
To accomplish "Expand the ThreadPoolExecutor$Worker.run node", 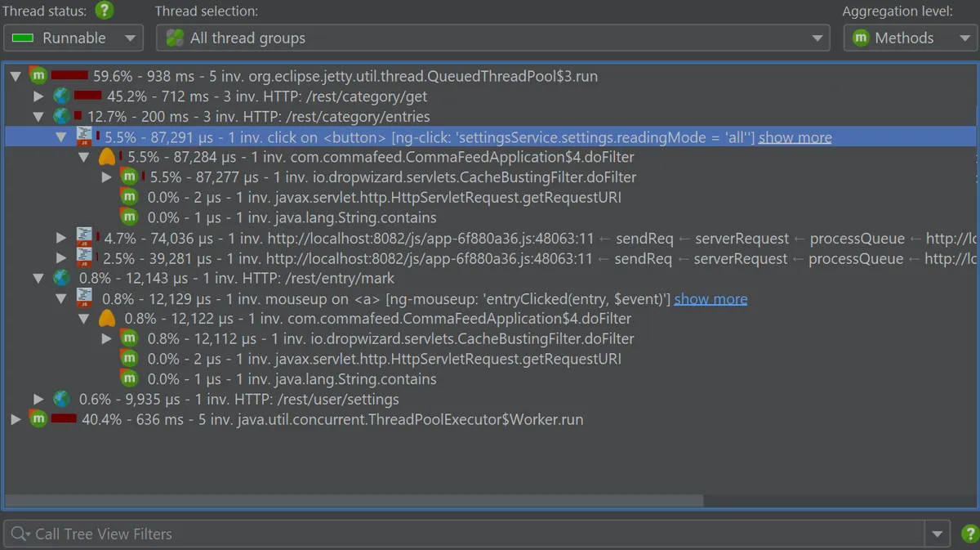I will (x=16, y=419).
